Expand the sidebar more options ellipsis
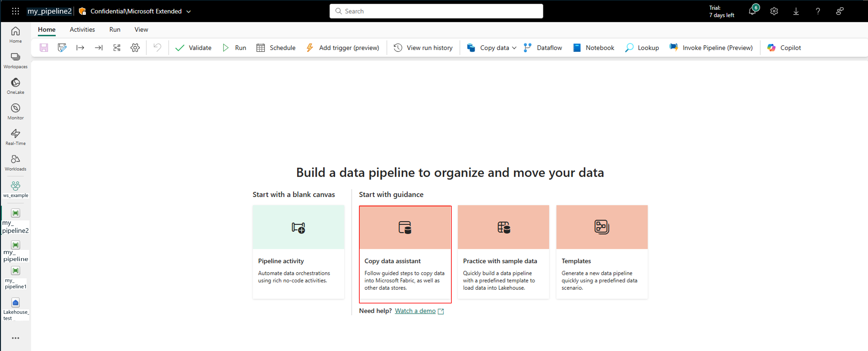The height and width of the screenshot is (351, 868). [16, 338]
